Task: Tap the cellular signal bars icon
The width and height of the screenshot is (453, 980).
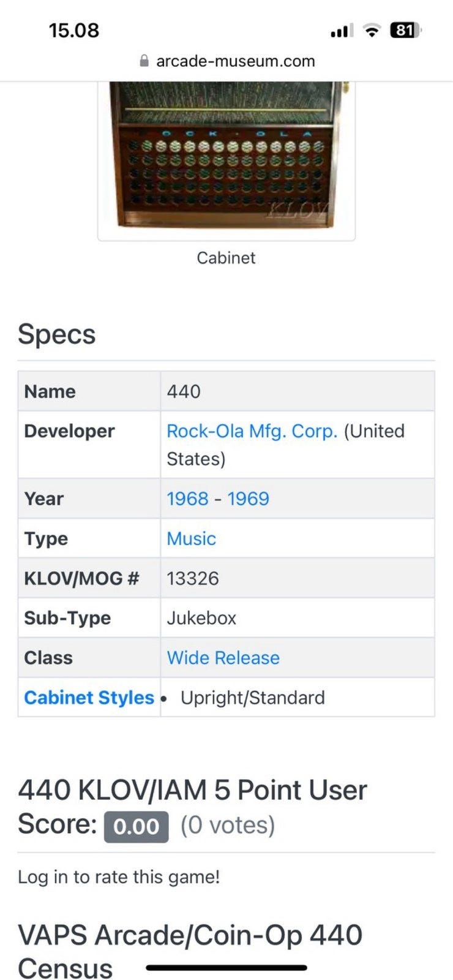Action: click(342, 31)
